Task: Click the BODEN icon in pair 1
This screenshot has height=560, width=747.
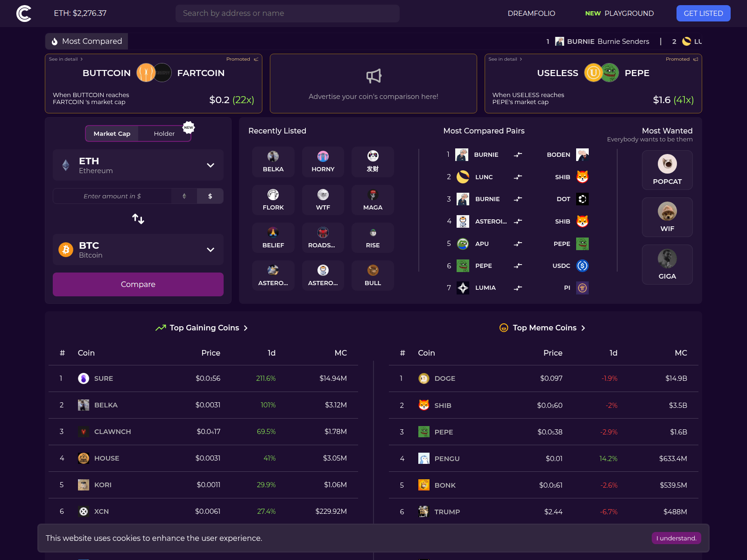Action: pyautogui.click(x=582, y=154)
